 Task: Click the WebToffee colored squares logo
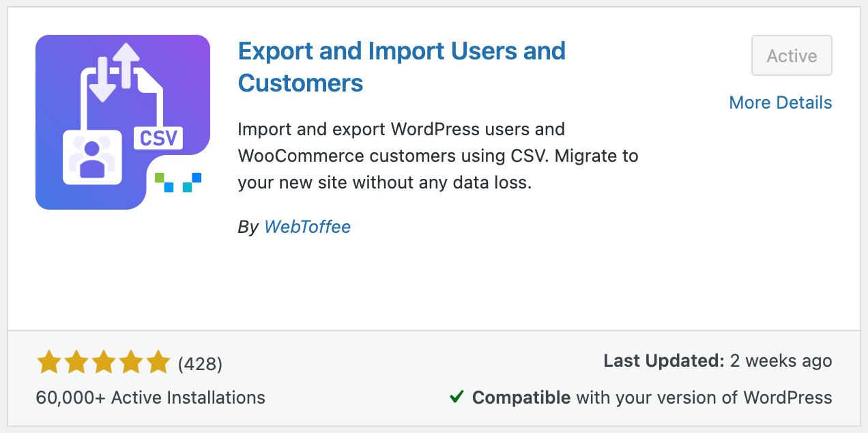(x=178, y=182)
